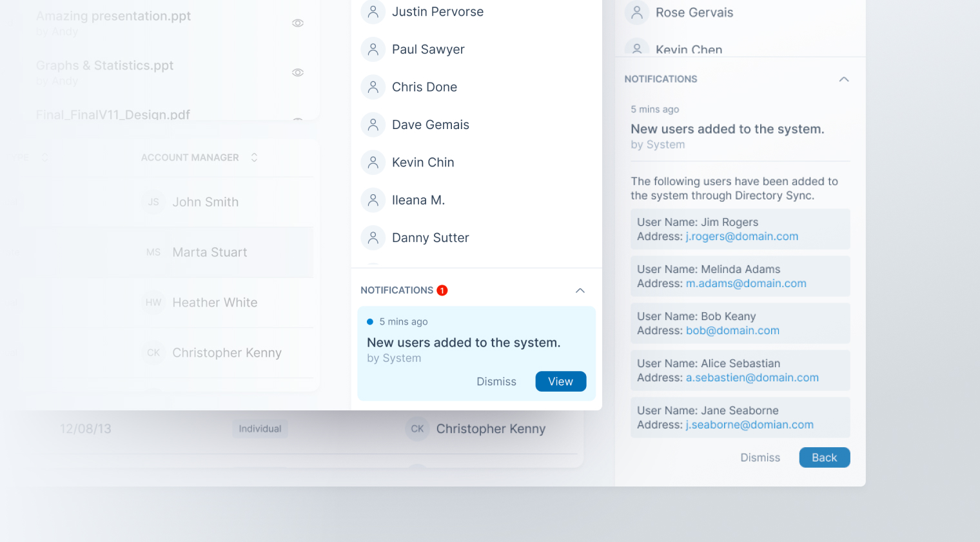This screenshot has width=980, height=542.
Task: Click Dave Gemais's user avatar icon
Action: coord(373,125)
